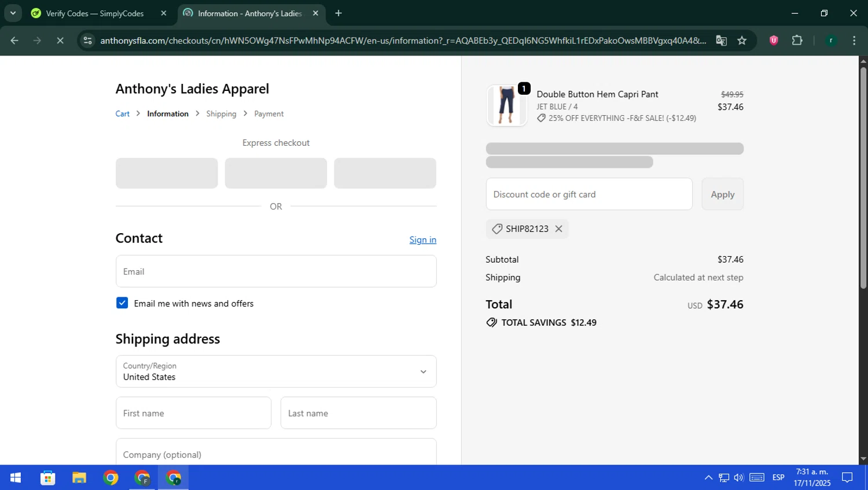
Task: Open the first Chrome taskbar icon
Action: [x=111, y=478]
